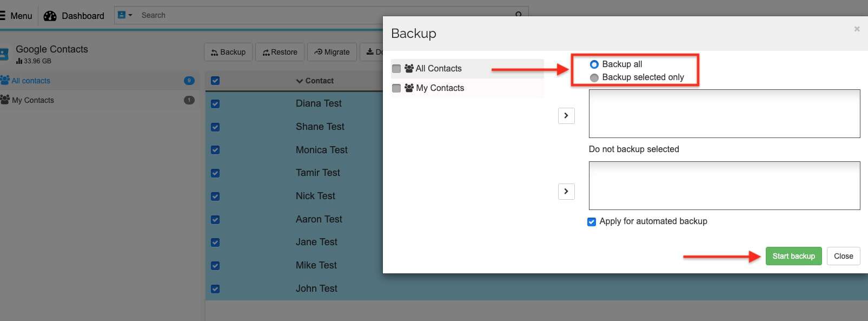Click the lower chevron to add to exclusion list

click(566, 191)
